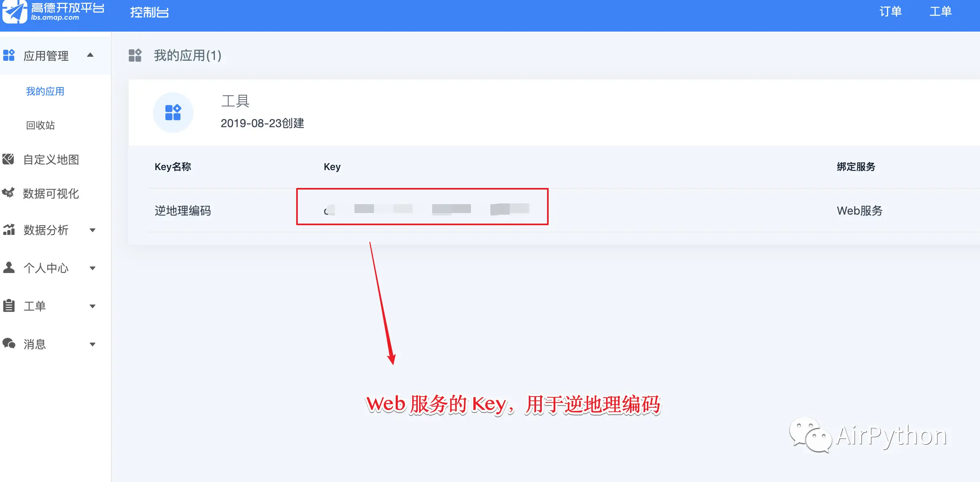
Task: Open 工单 in the top header
Action: (941, 11)
